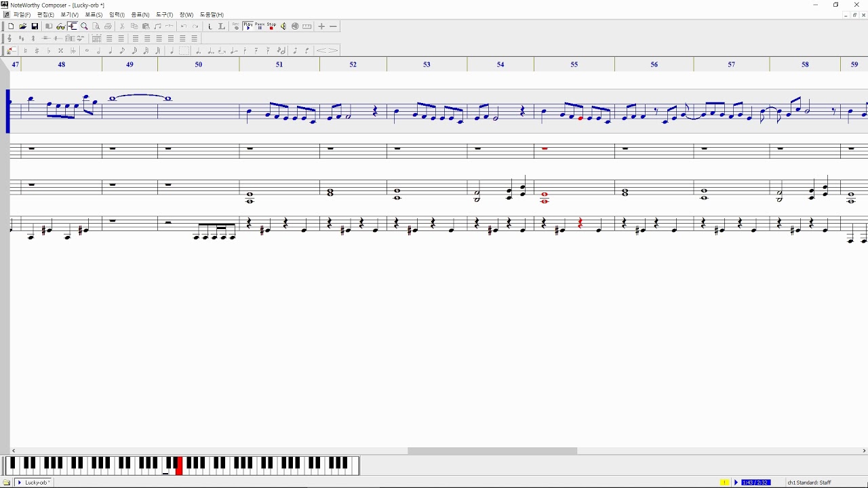Toggle the double-dotted note option
This screenshot has height=488, width=868.
210,50
